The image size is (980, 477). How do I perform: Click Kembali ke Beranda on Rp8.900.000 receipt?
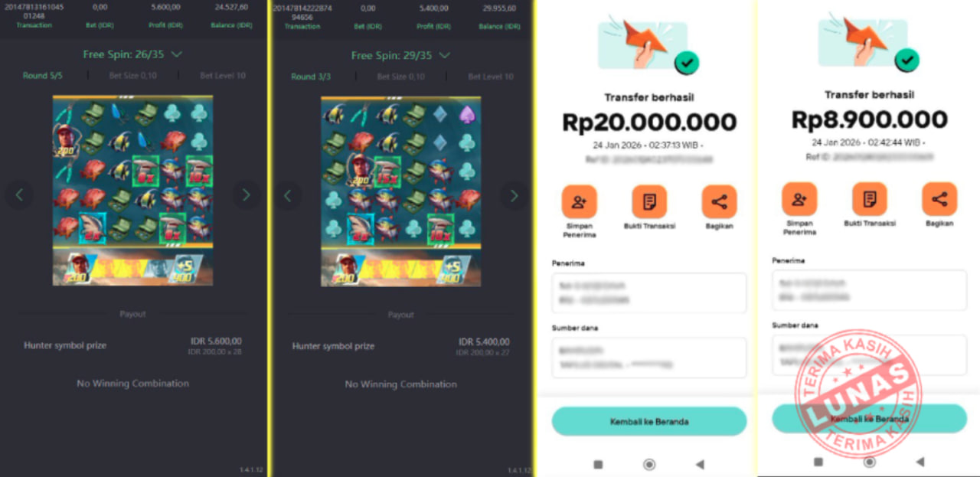(870, 419)
